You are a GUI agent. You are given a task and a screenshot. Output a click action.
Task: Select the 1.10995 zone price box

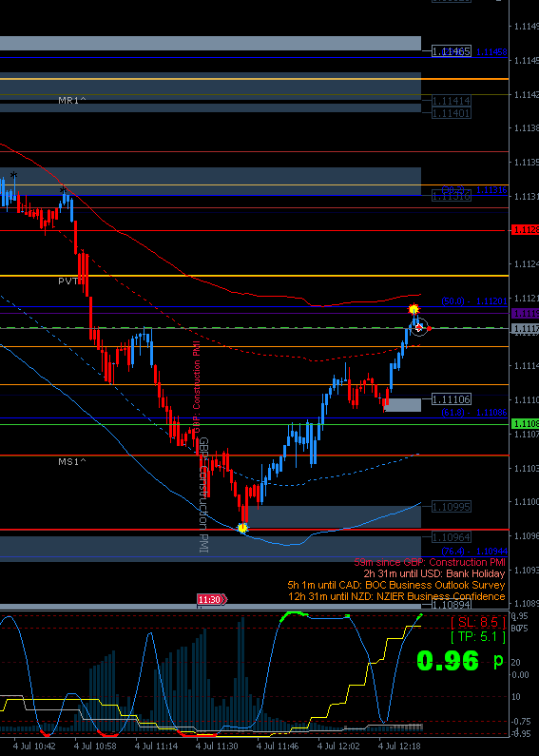[452, 507]
